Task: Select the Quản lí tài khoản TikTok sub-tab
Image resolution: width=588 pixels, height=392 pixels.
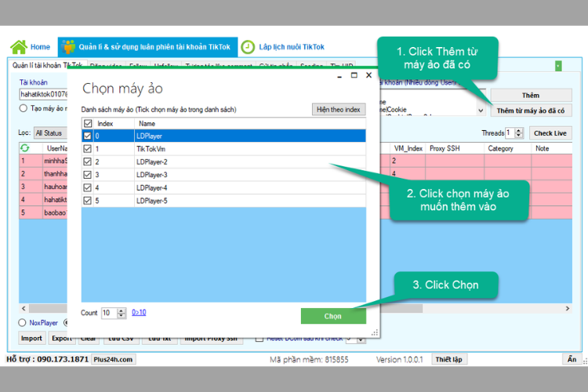Action: pos(47,65)
